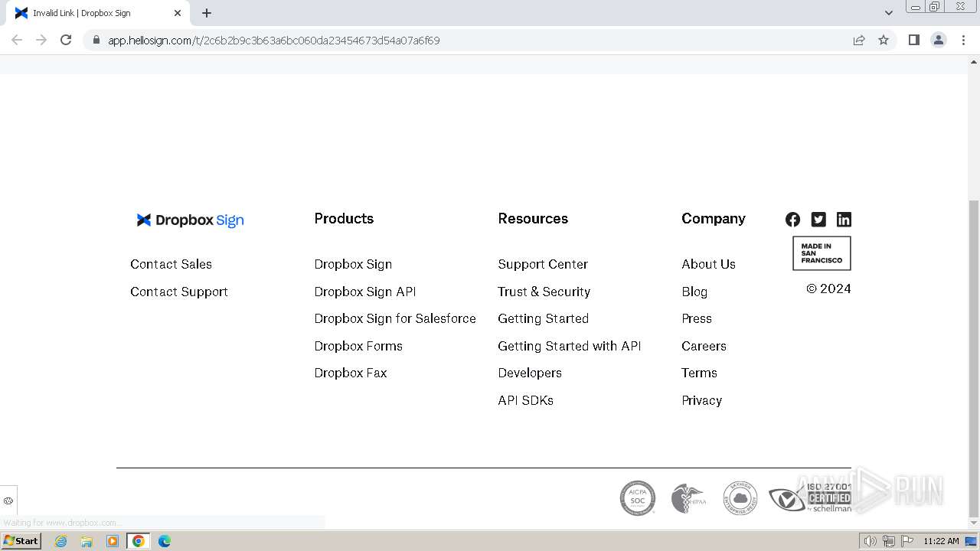Click the HIPAA compliance badge

click(x=688, y=498)
